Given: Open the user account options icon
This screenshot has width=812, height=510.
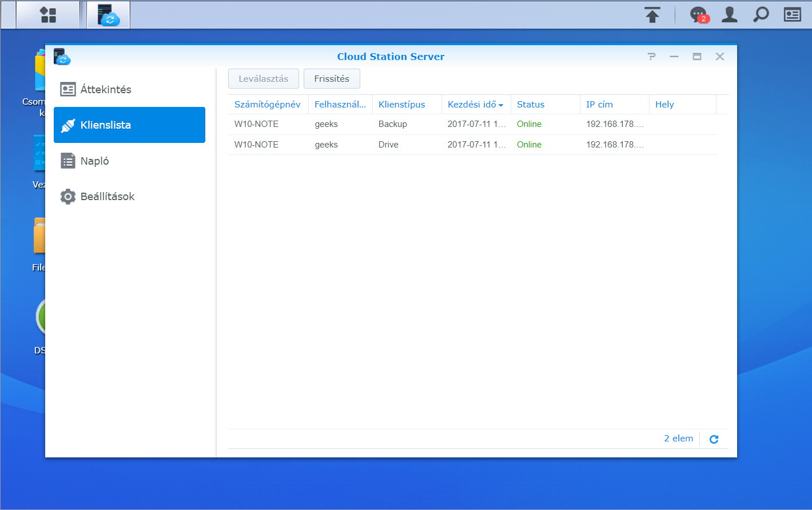Looking at the screenshot, I should [x=729, y=15].
